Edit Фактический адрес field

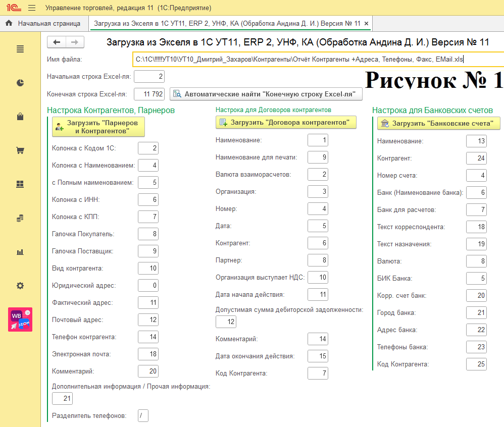148,303
